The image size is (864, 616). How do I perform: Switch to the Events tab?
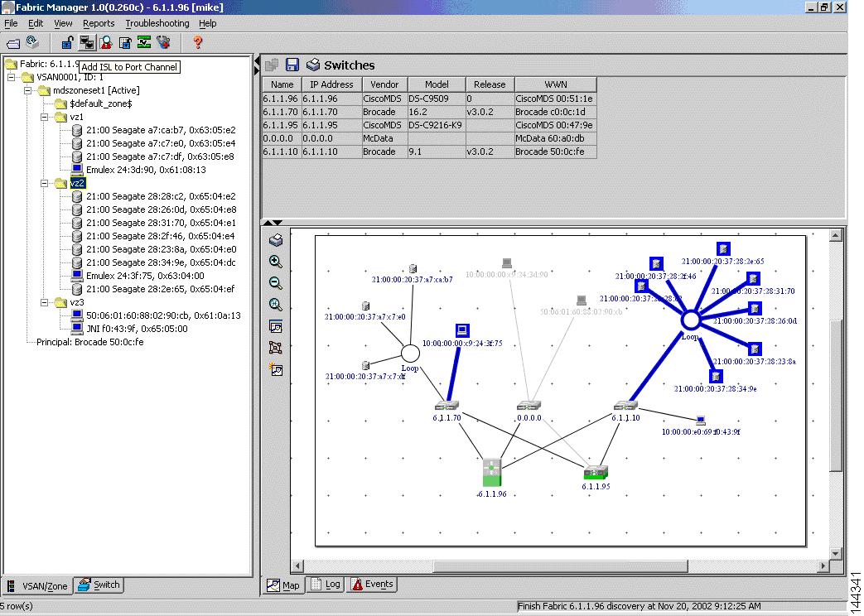[373, 584]
